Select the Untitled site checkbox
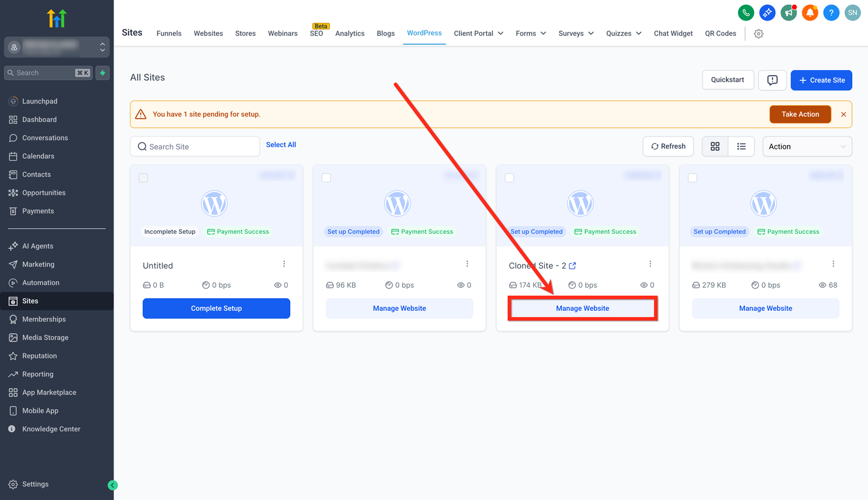The height and width of the screenshot is (500, 868). coord(143,178)
